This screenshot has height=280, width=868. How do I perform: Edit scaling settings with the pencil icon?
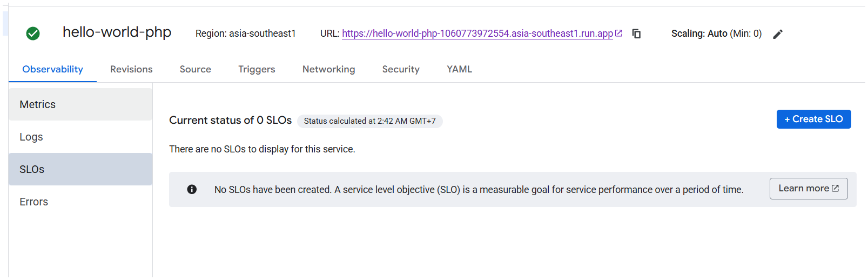(x=778, y=34)
